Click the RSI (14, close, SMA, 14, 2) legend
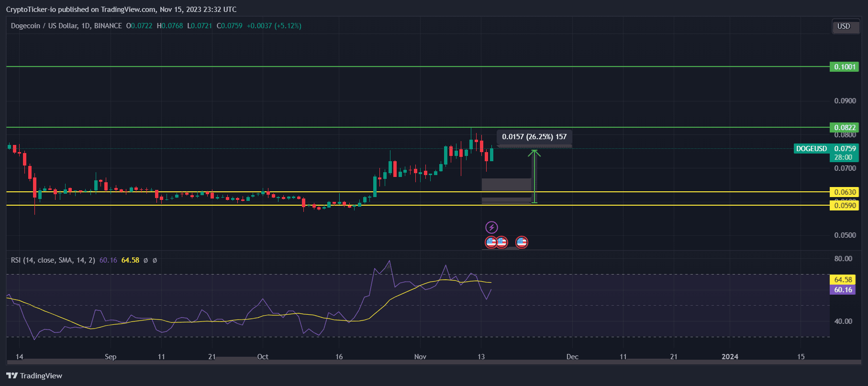 click(x=53, y=260)
